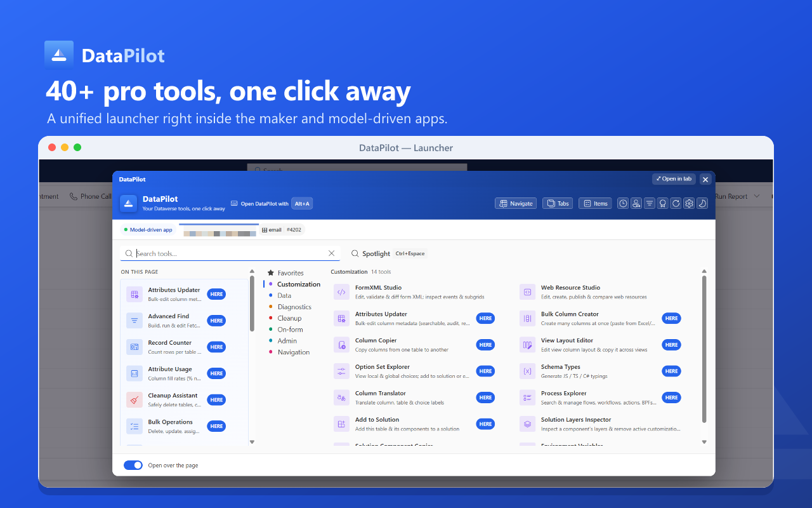
Task: Click Process Explorer icon
Action: tap(527, 398)
